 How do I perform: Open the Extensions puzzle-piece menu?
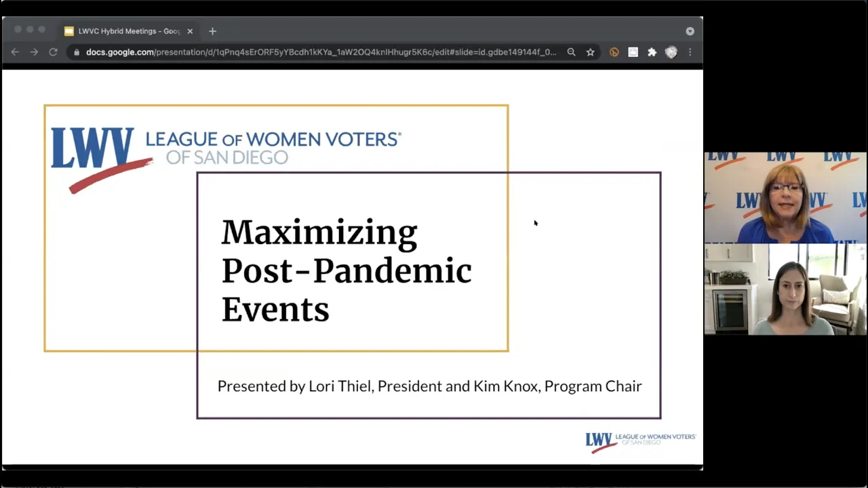click(x=652, y=52)
